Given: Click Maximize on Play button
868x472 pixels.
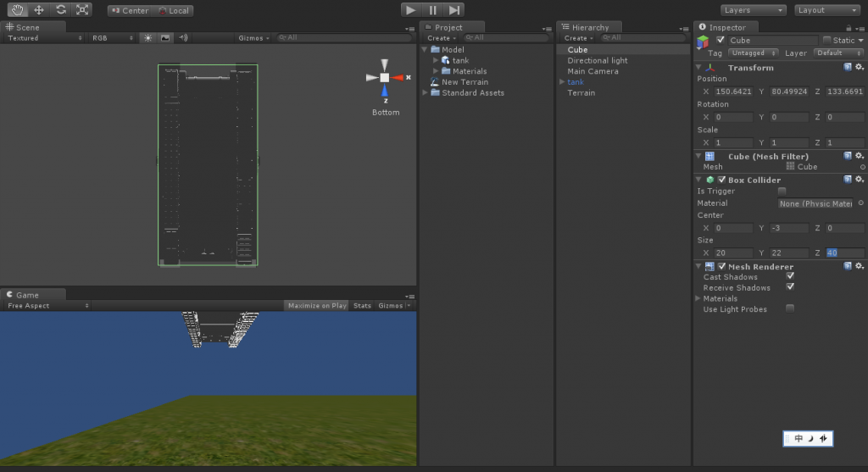Looking at the screenshot, I should [316, 306].
